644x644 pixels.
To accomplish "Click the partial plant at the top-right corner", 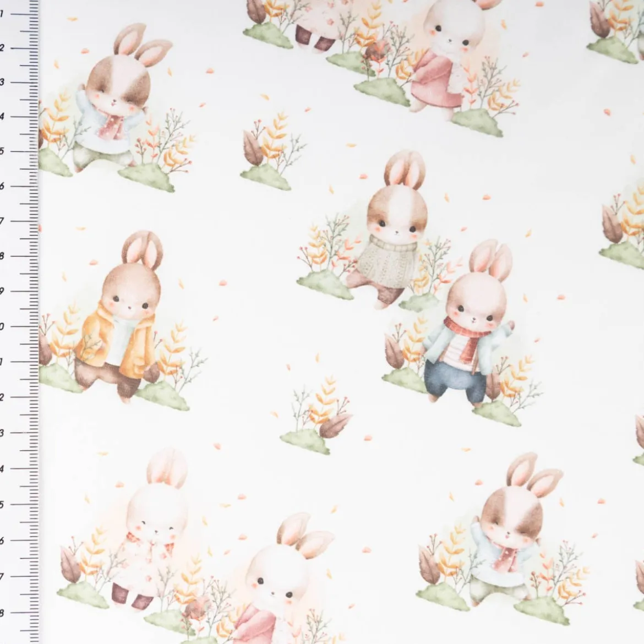I will click(x=615, y=31).
